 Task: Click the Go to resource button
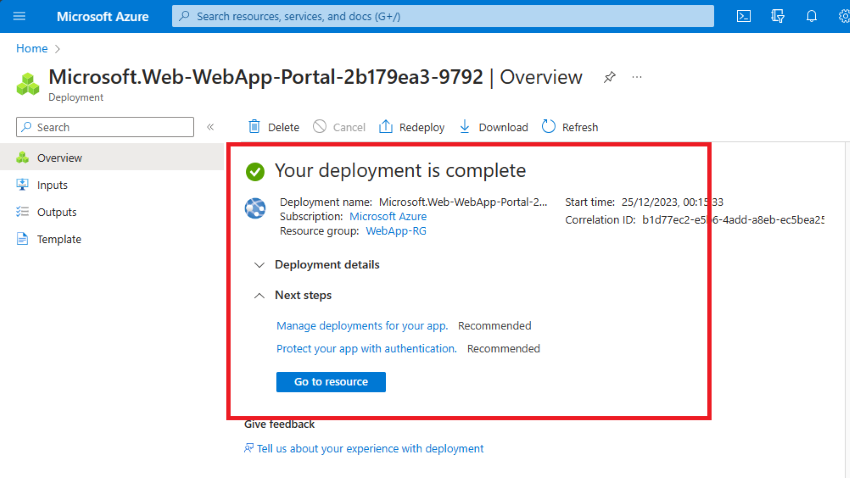tap(330, 382)
